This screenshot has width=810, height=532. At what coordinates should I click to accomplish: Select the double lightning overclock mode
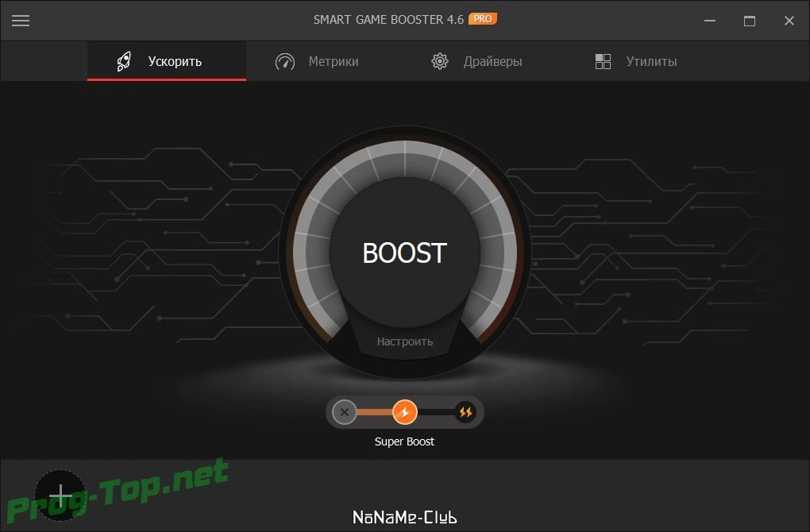[x=465, y=412]
